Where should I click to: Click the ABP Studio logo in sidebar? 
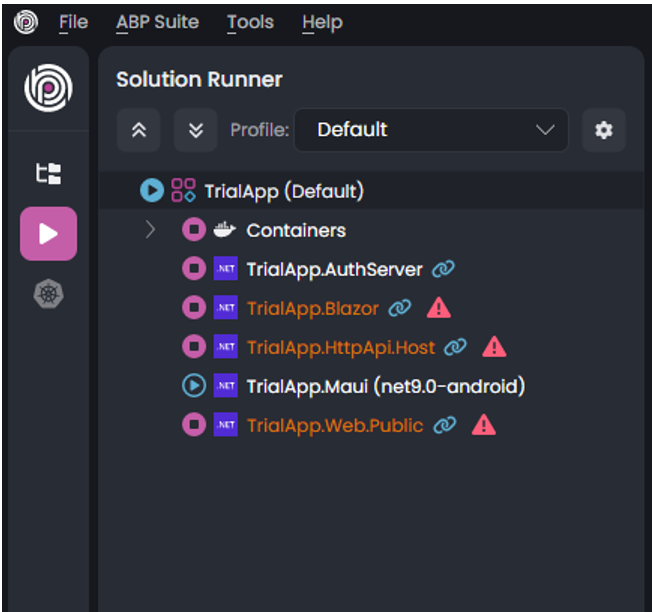pyautogui.click(x=48, y=89)
